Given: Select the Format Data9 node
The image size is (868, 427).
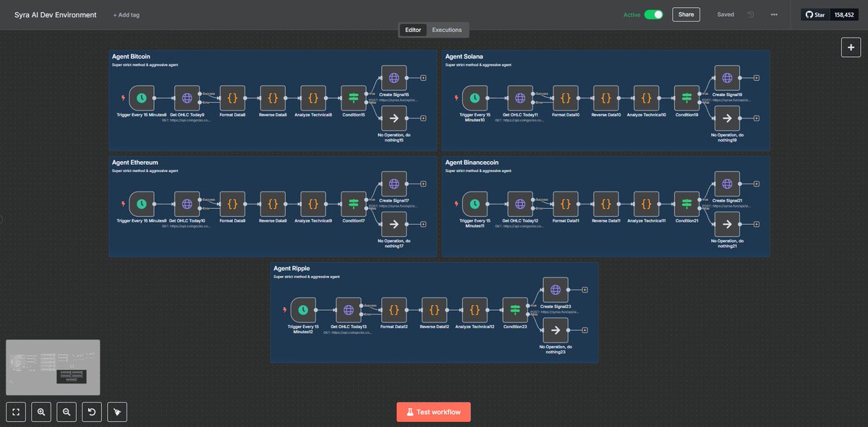Looking at the screenshot, I should pyautogui.click(x=233, y=204).
